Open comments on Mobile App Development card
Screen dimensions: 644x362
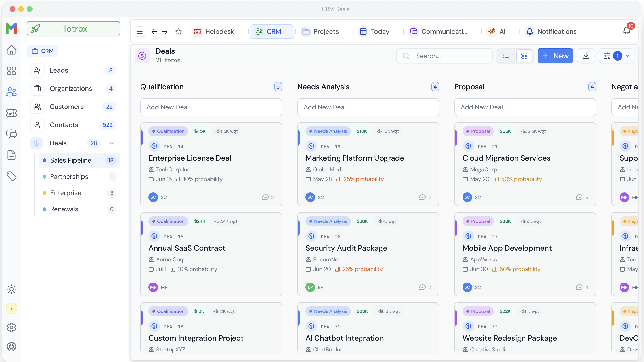coord(582,288)
